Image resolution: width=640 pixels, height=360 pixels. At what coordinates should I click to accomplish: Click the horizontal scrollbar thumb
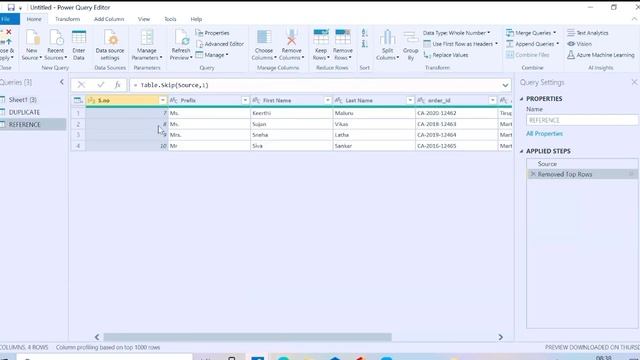point(247,337)
